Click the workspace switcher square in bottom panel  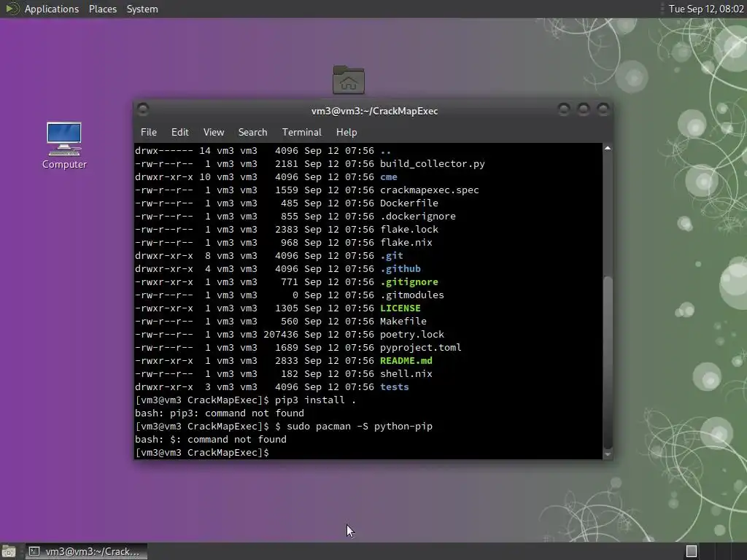pyautogui.click(x=692, y=551)
